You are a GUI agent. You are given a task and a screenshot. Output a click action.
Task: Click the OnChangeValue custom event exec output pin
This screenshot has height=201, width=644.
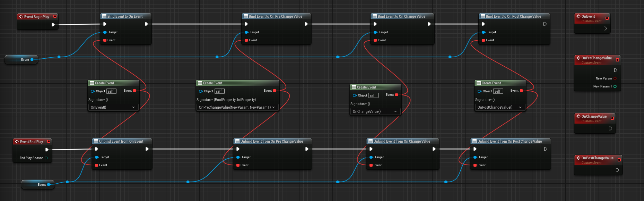[x=610, y=128]
